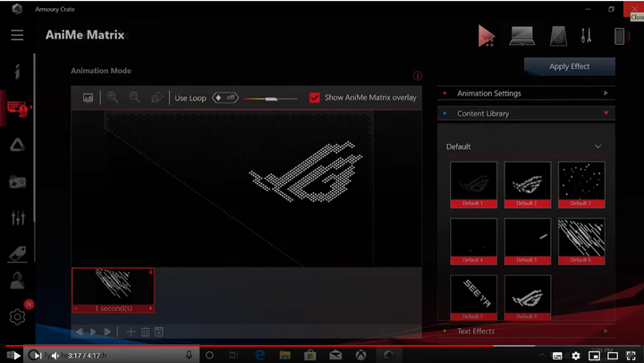Click the video fullscreen icon
This screenshot has width=644, height=363.
coord(631,356)
